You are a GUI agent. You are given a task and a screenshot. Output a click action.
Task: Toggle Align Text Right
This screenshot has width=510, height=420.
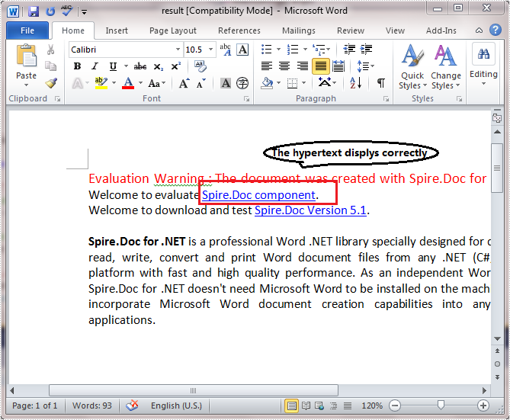click(303, 66)
